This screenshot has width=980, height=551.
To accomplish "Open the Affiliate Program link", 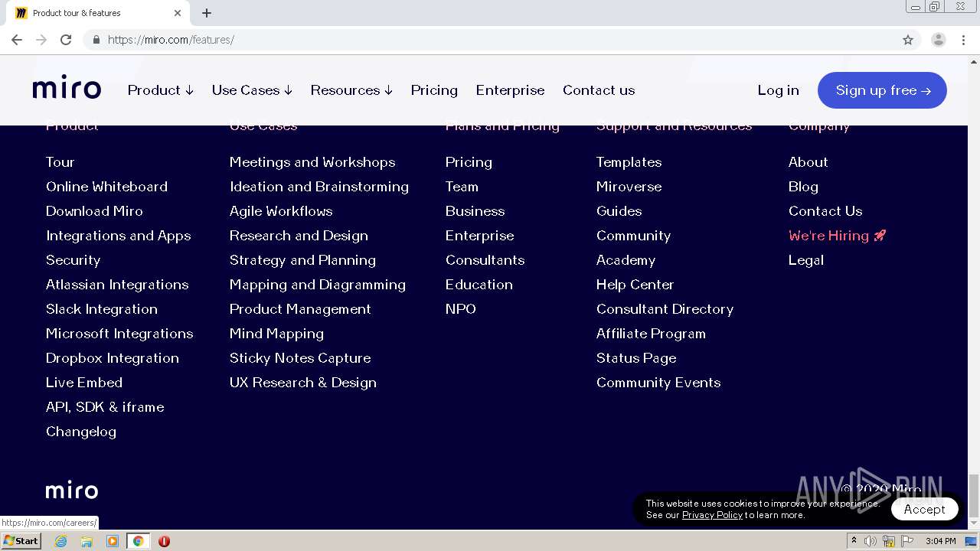I will (651, 334).
